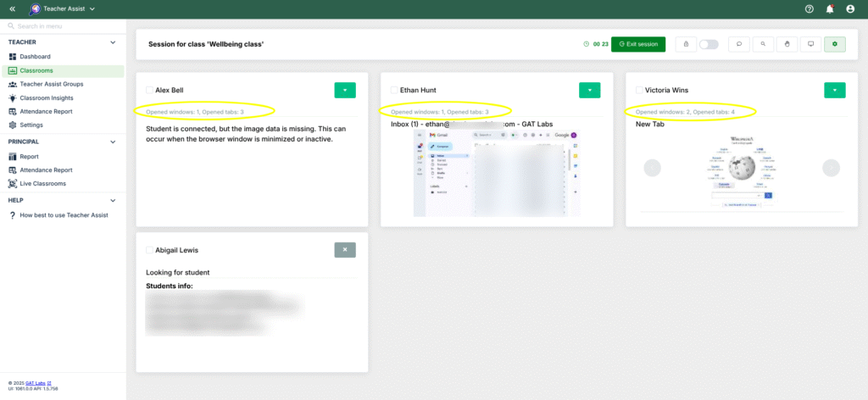Image resolution: width=868 pixels, height=400 pixels.
Task: Select Victoria Wins checkbox
Action: pos(640,90)
